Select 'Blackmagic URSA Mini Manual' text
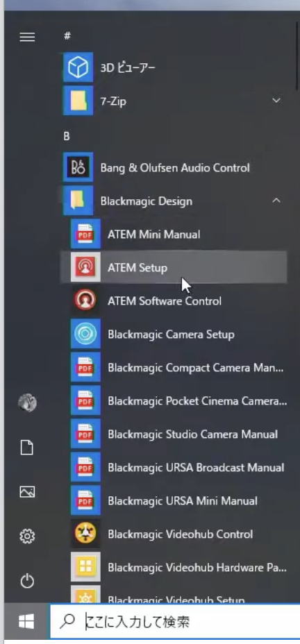Screen dimensions: 300x644 pos(183,500)
